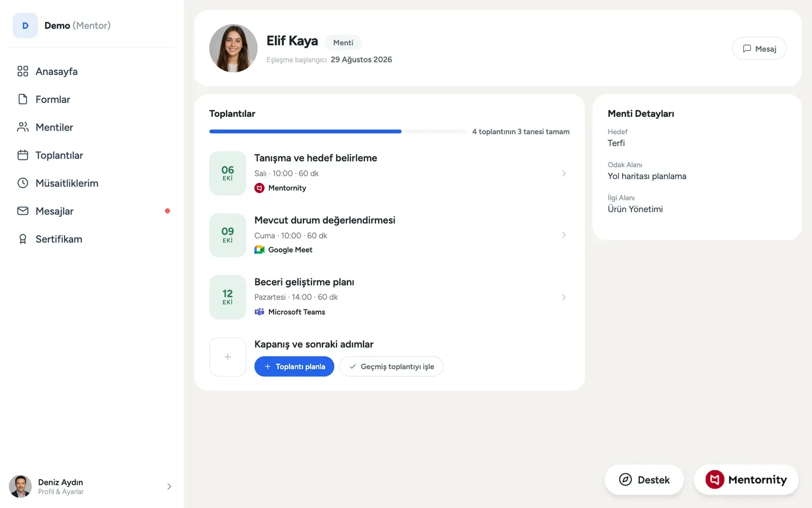Select the Mentiler people icon
This screenshot has width=812, height=508.
23,127
